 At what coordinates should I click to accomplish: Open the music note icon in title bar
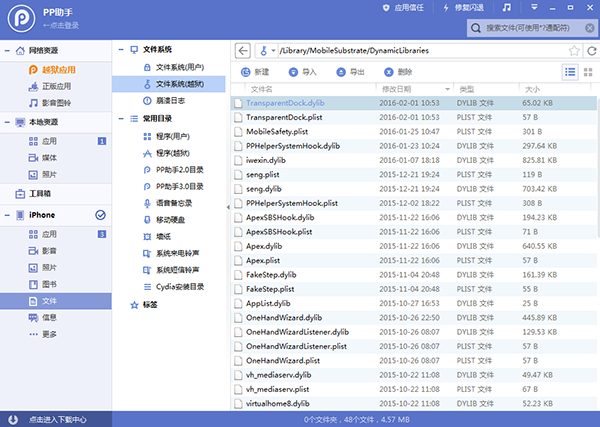coord(507,7)
